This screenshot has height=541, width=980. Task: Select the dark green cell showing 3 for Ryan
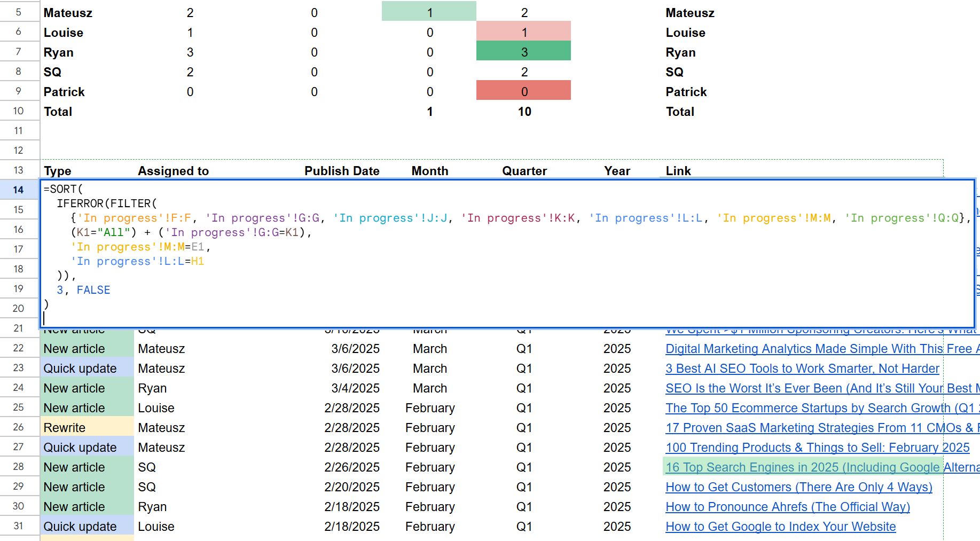(x=523, y=52)
